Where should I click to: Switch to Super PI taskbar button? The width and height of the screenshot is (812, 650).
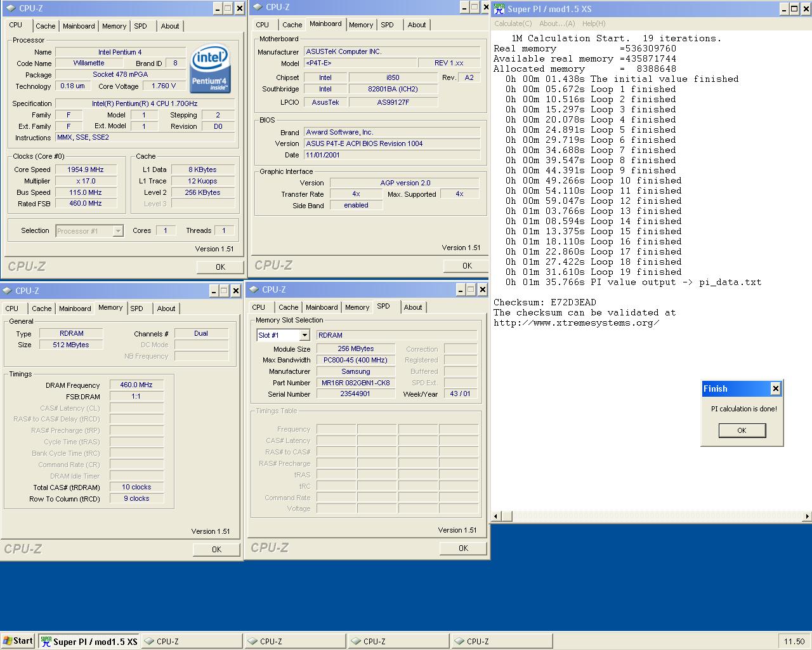click(89, 641)
